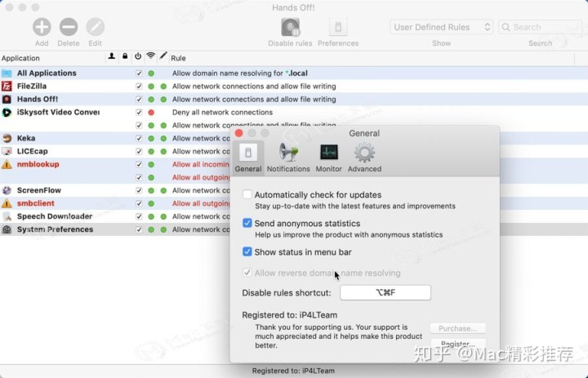This screenshot has width=588, height=378.
Task: Select the FileZilla app icon
Action: coord(7,87)
